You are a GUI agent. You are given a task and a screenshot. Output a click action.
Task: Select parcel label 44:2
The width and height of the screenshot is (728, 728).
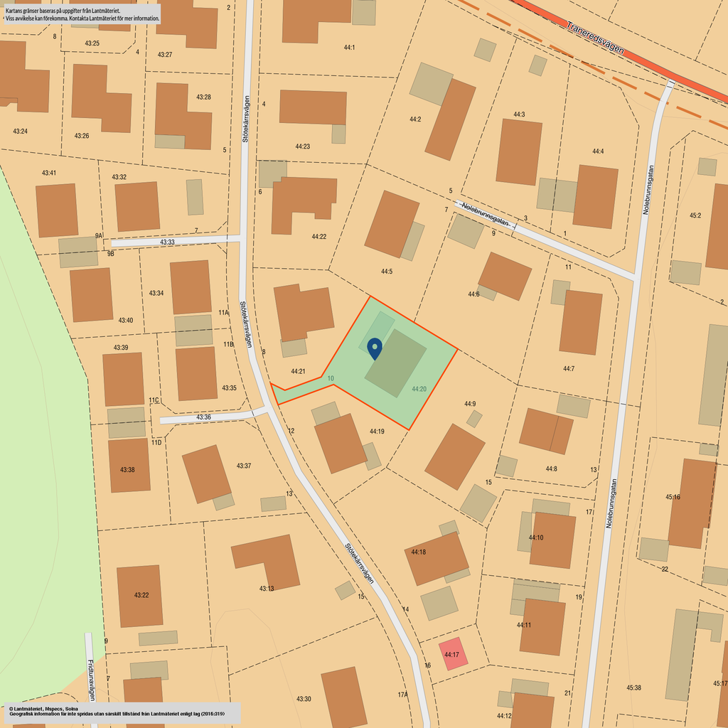[415, 119]
